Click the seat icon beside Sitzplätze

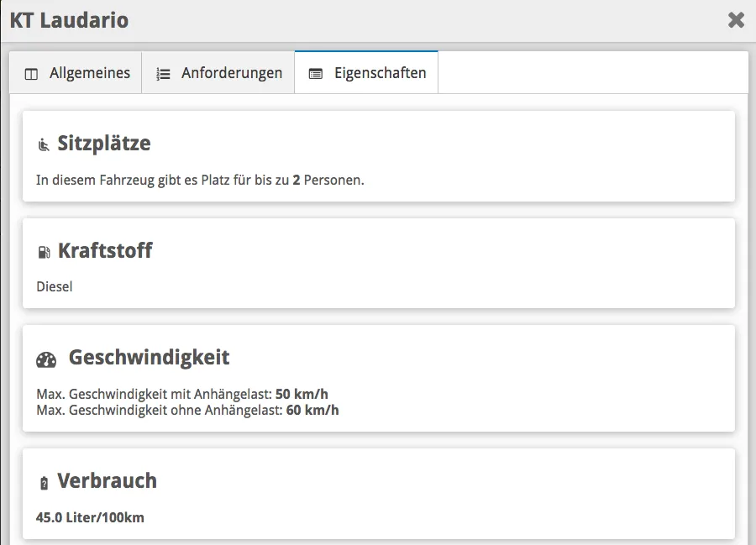(x=44, y=145)
